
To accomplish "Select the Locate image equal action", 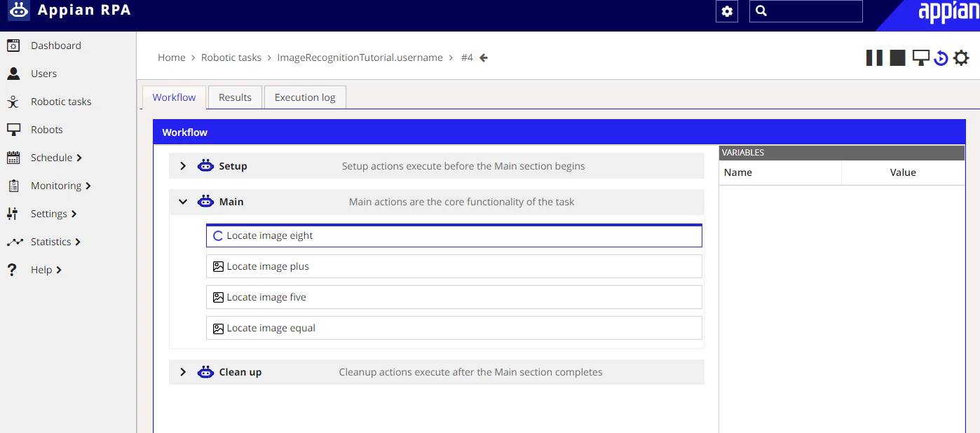I will 454,328.
